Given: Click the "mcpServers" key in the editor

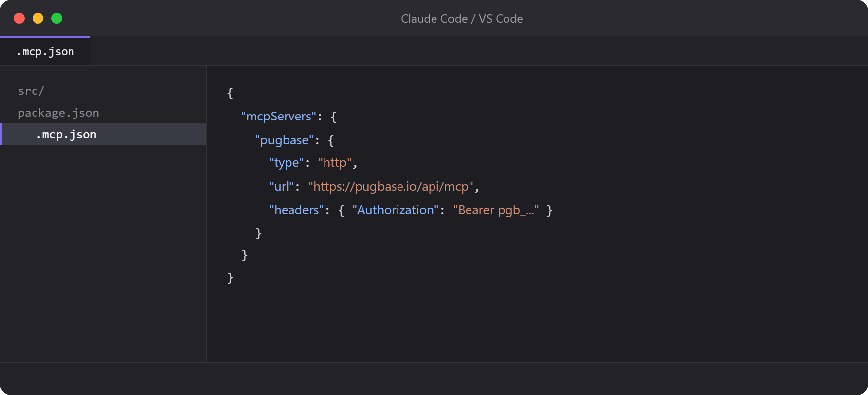Looking at the screenshot, I should coord(279,117).
